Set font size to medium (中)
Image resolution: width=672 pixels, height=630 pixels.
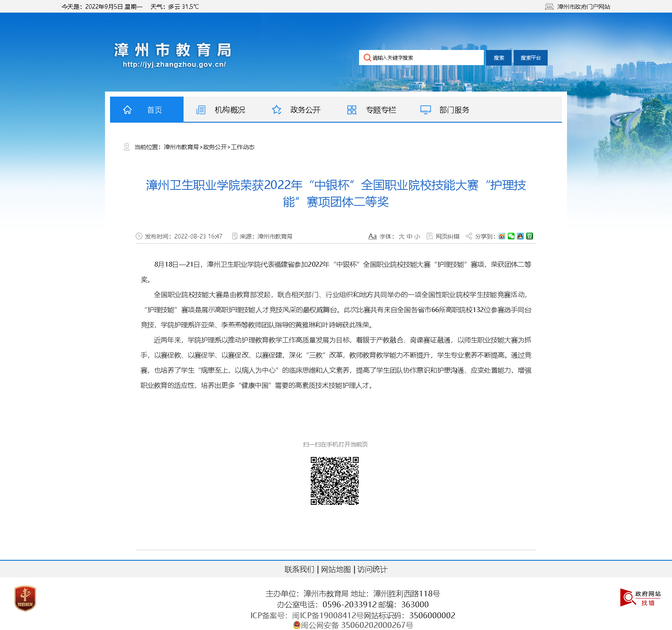409,236
